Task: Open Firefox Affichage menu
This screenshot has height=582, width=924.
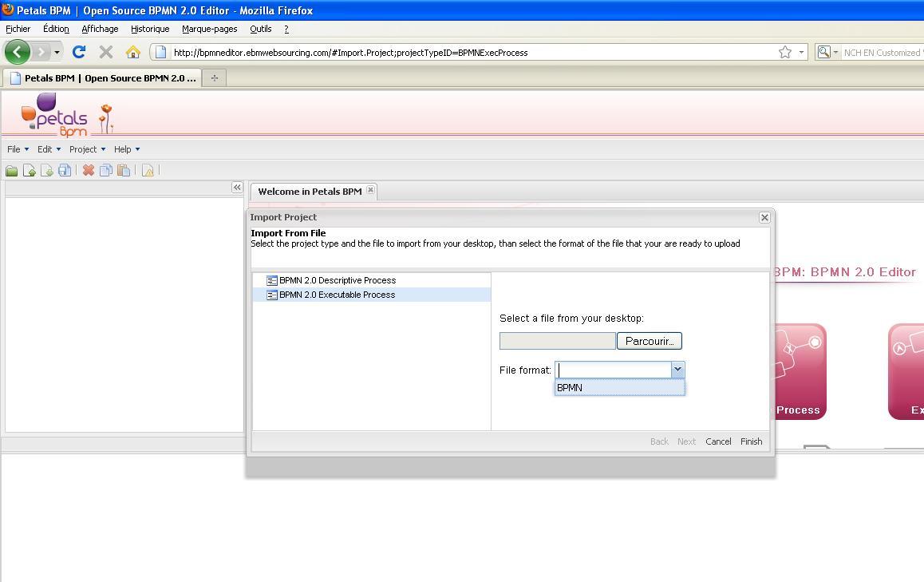Action: coord(100,28)
